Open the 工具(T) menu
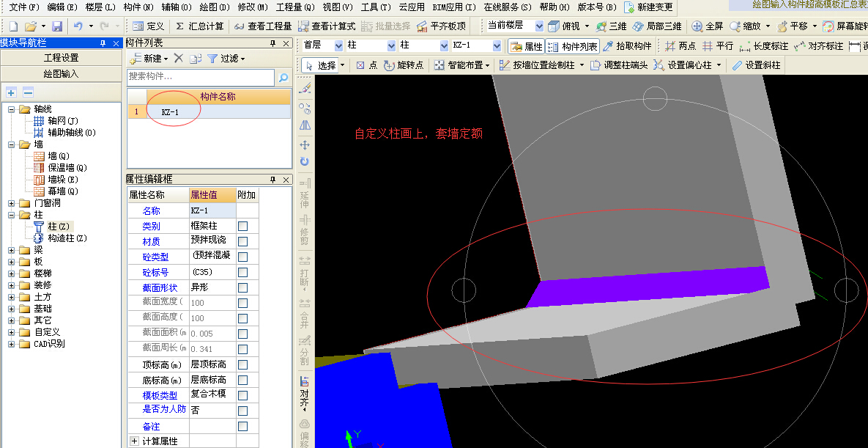 click(x=375, y=7)
